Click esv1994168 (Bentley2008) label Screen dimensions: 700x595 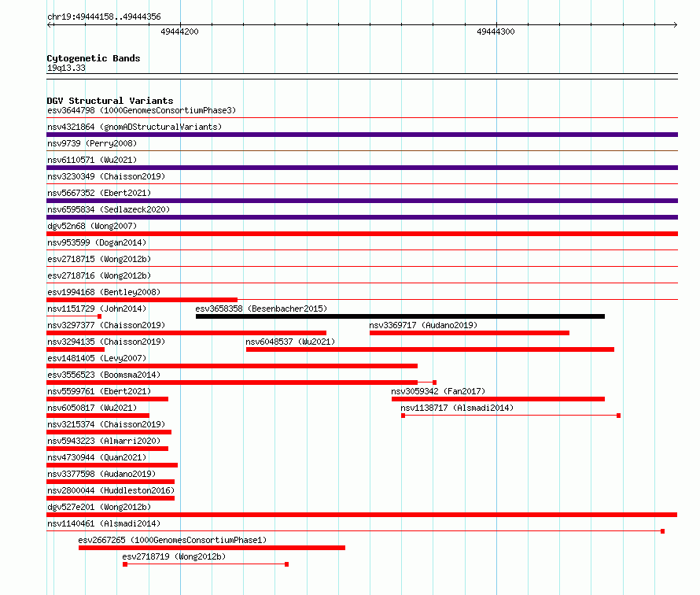[104, 292]
